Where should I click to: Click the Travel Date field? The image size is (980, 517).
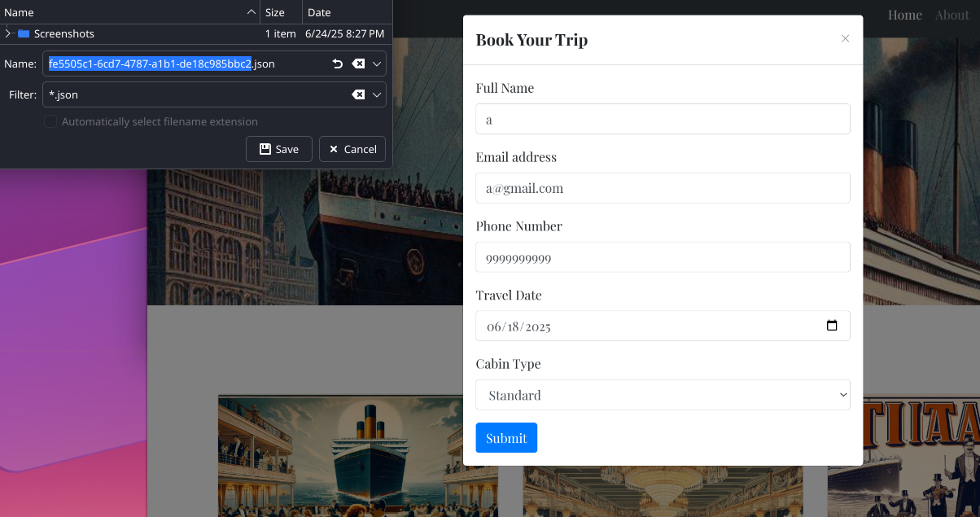coord(663,326)
